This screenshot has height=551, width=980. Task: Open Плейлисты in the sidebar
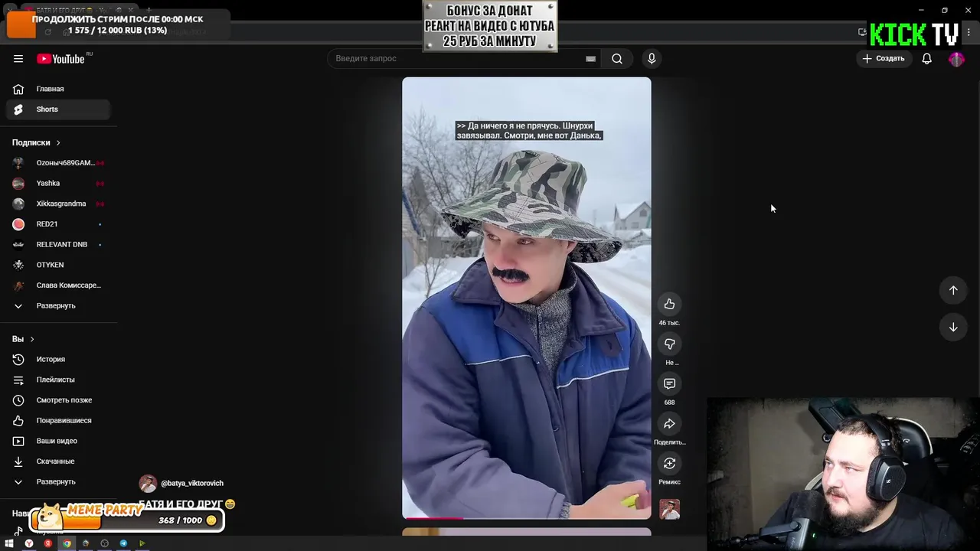coord(58,380)
